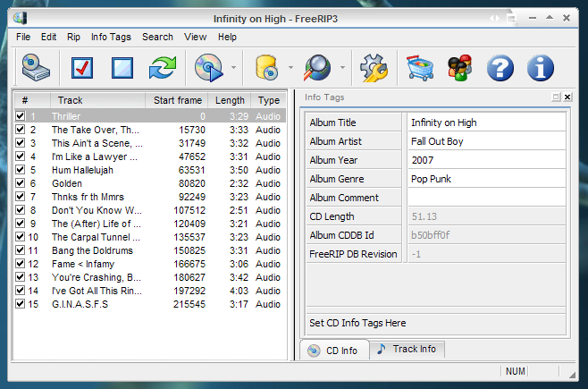Uncheck track 3 This Ain't a Scene checkbox

21,143
